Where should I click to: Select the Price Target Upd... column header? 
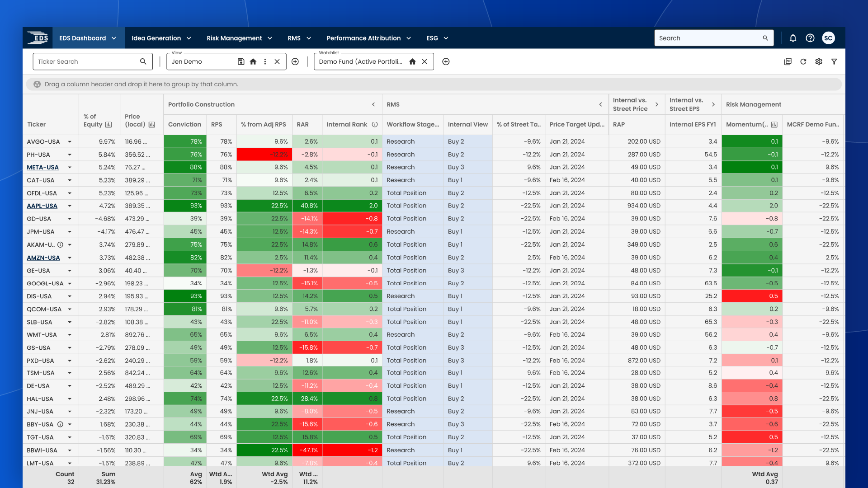click(577, 125)
